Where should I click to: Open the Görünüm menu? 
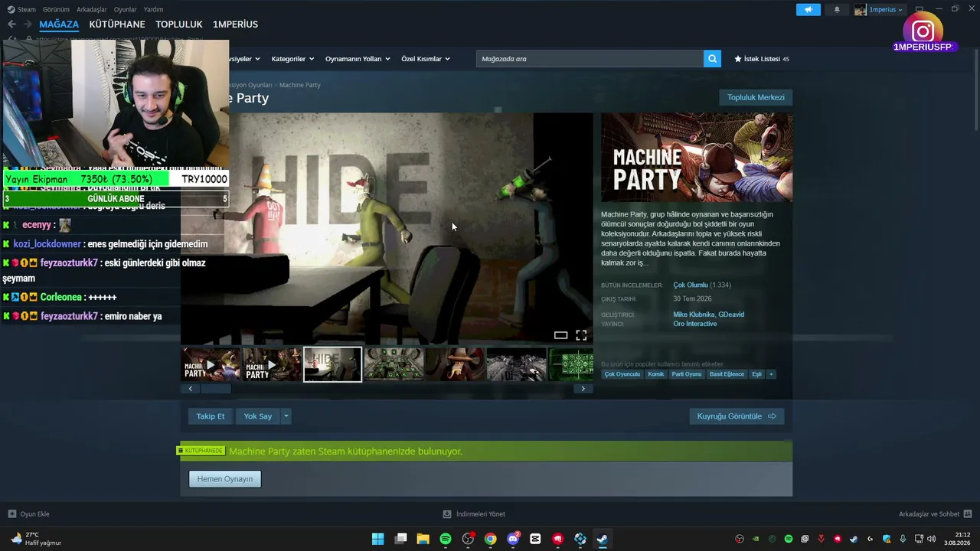point(56,9)
